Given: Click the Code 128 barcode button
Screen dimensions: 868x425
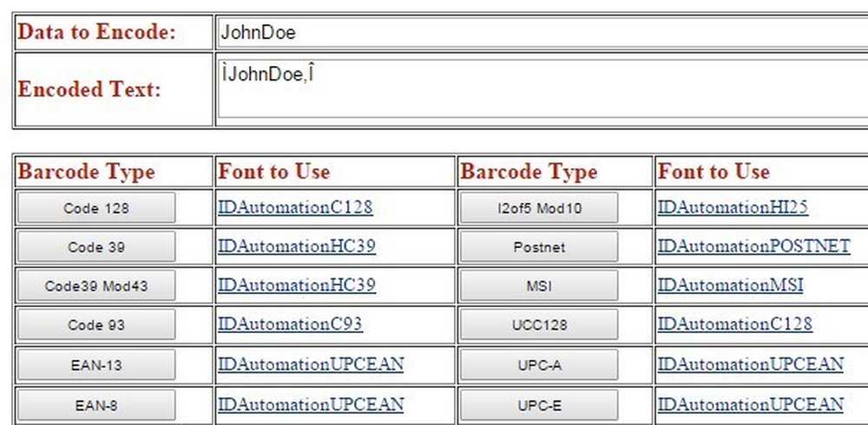Looking at the screenshot, I should point(96,208).
